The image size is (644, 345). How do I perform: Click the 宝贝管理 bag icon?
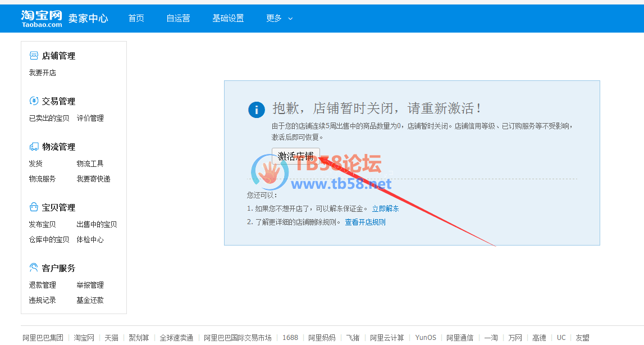pos(34,207)
